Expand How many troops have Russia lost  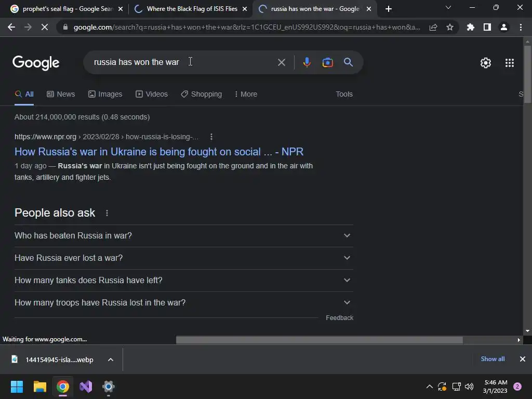click(x=183, y=303)
